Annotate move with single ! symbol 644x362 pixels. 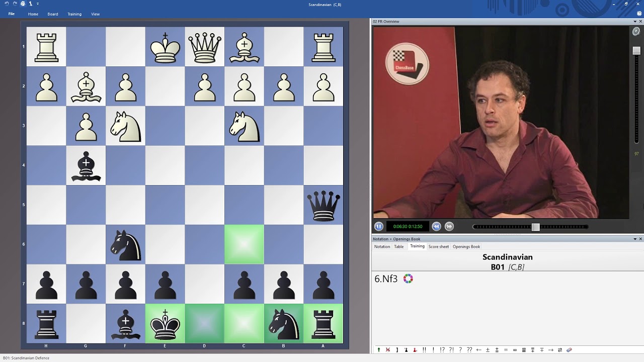(433, 350)
